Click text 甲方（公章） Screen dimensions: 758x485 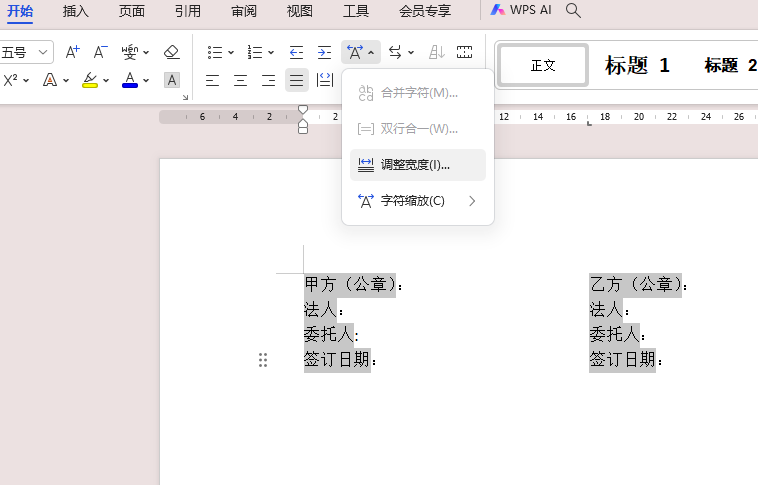[x=350, y=284]
